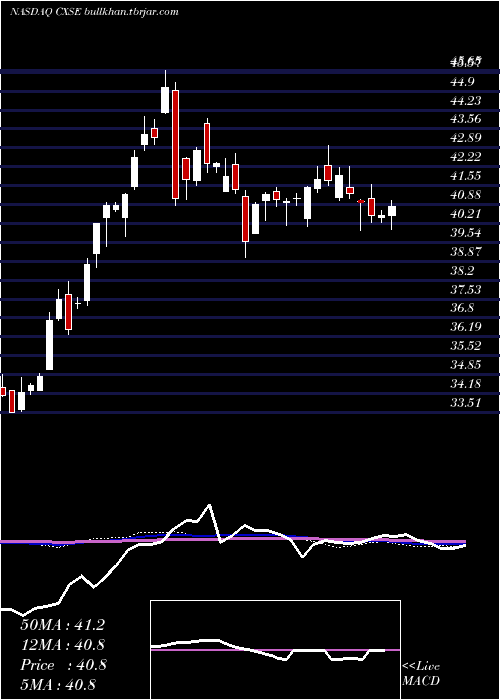
Task: Click the 37.53 price label
Action: [x=466, y=290]
